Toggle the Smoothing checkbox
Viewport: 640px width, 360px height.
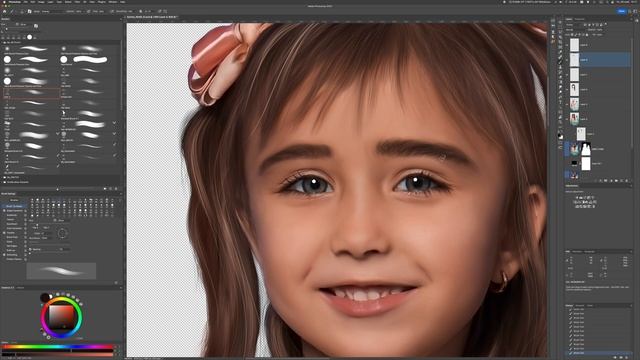point(4,255)
